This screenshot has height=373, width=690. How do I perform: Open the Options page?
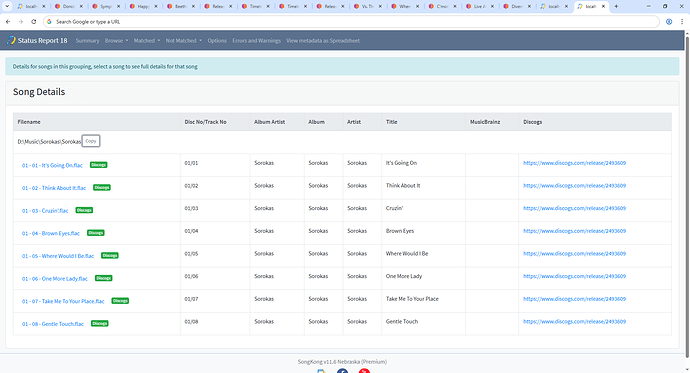coord(217,40)
